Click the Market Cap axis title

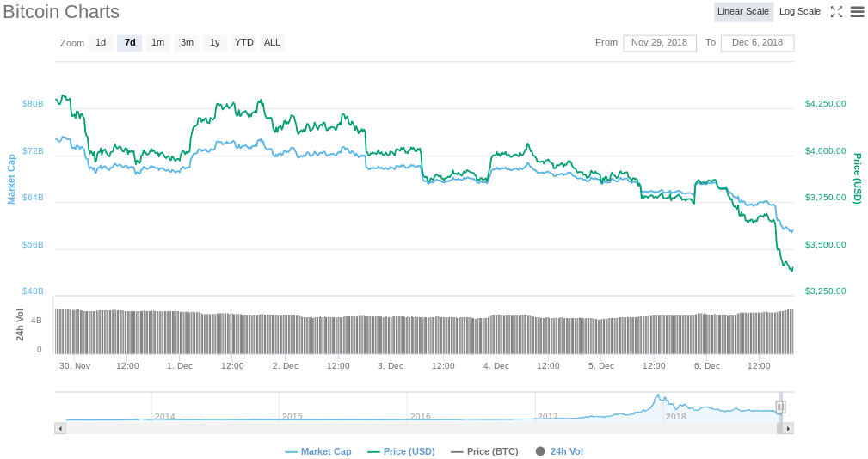pyautogui.click(x=11, y=179)
